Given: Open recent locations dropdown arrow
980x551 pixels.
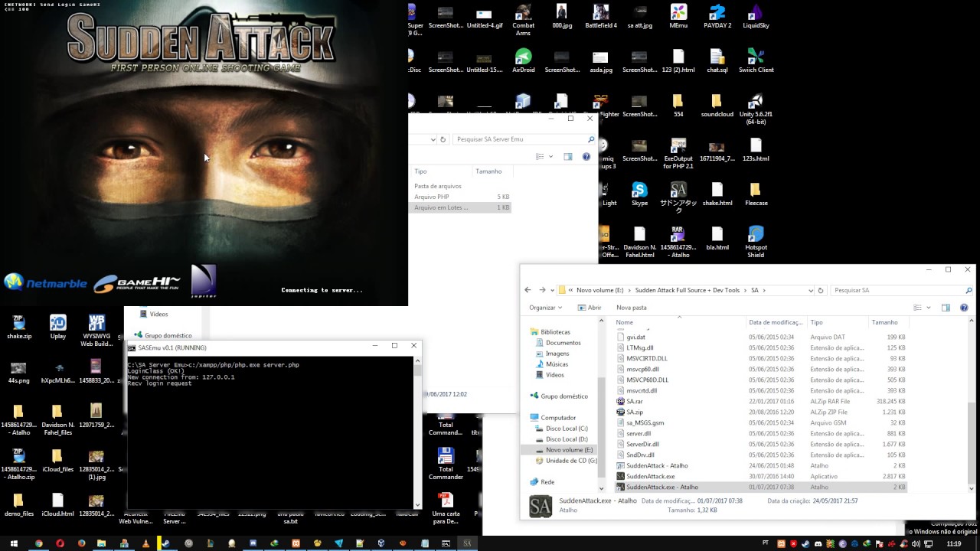Looking at the screenshot, I should point(554,290).
